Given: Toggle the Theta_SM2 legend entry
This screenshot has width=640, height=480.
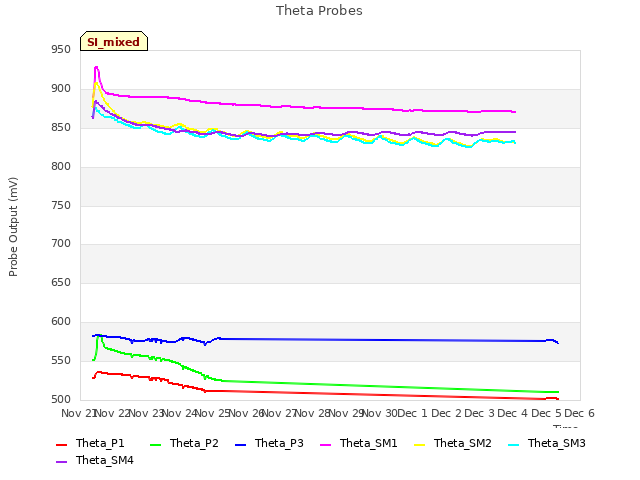Looking at the screenshot, I should pos(453,443).
